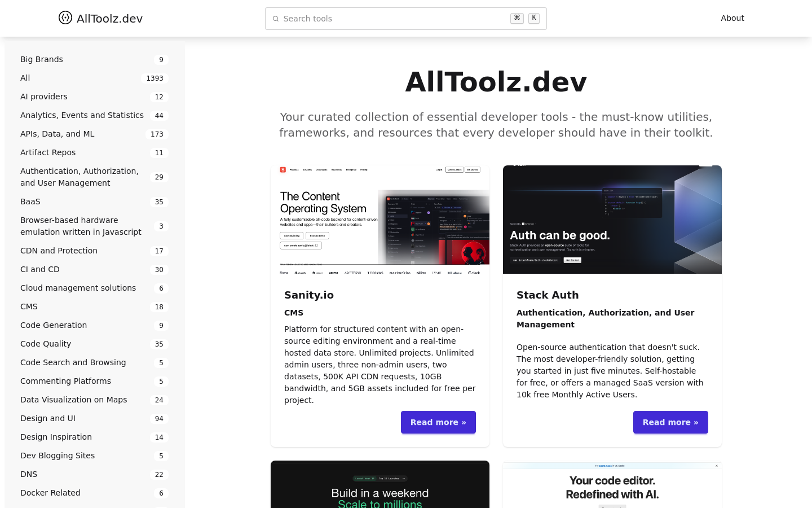Open Authentication, Authorization sidebar category

click(x=95, y=177)
